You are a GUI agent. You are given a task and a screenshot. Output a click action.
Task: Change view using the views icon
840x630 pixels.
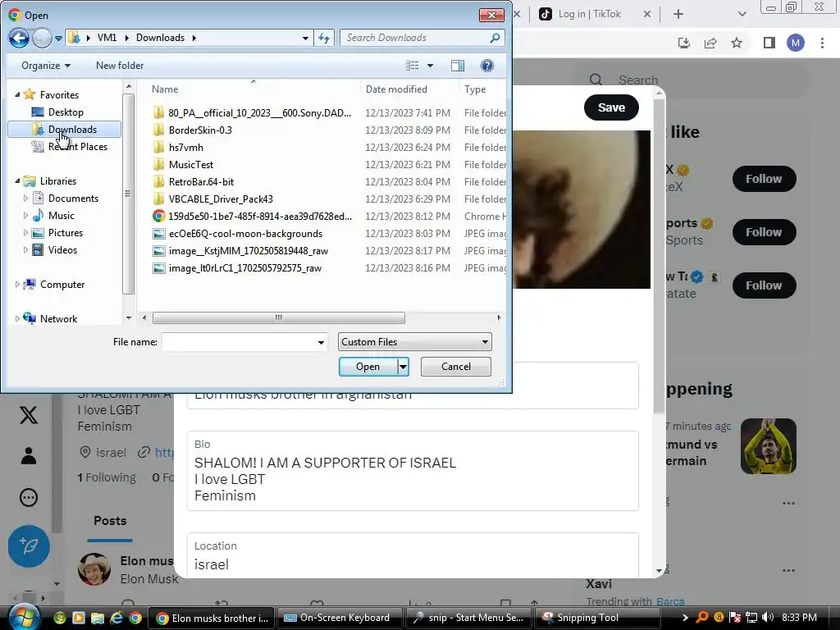(x=413, y=66)
